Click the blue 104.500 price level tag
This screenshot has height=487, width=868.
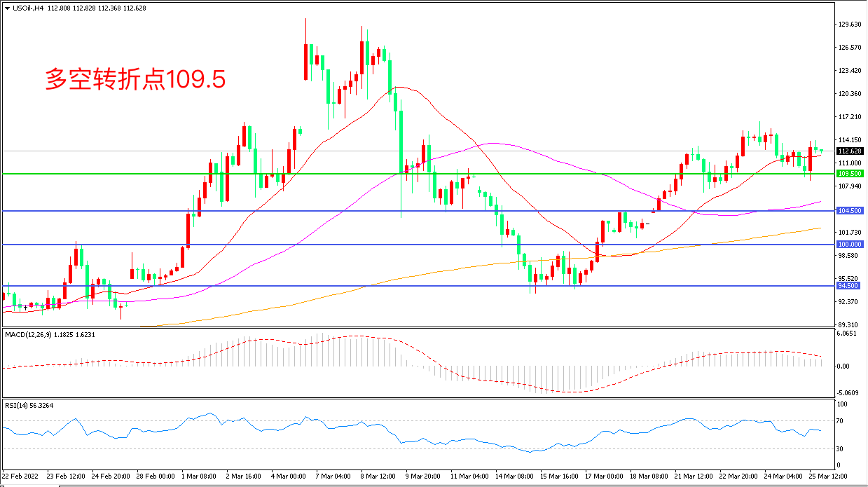[849, 210]
